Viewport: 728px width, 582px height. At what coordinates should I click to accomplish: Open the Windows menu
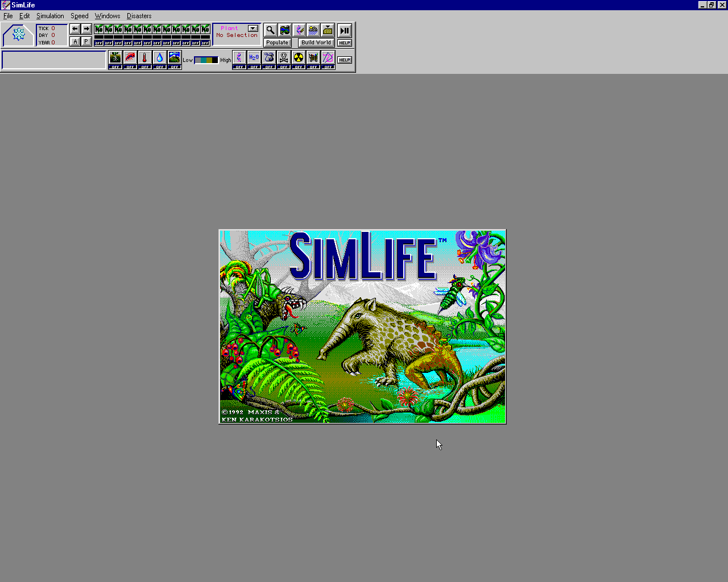[x=107, y=16]
